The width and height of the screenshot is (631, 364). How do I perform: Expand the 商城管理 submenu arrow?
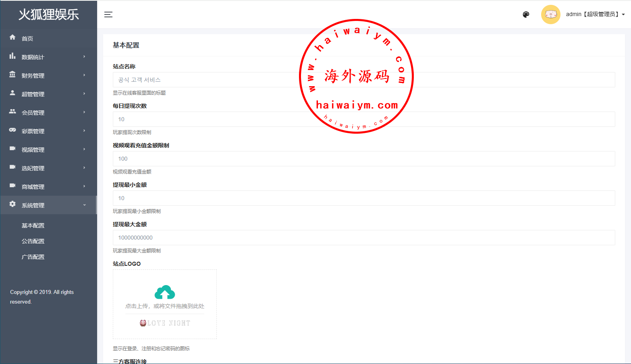tap(84, 186)
